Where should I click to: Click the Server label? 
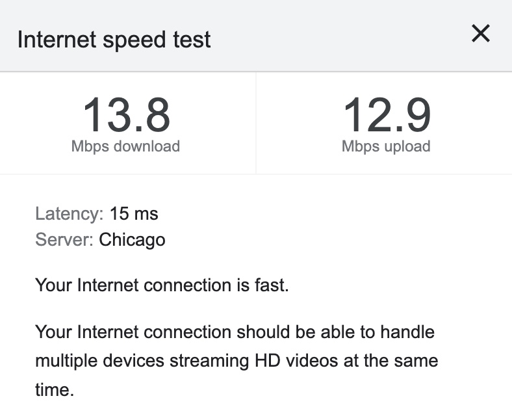click(x=64, y=240)
